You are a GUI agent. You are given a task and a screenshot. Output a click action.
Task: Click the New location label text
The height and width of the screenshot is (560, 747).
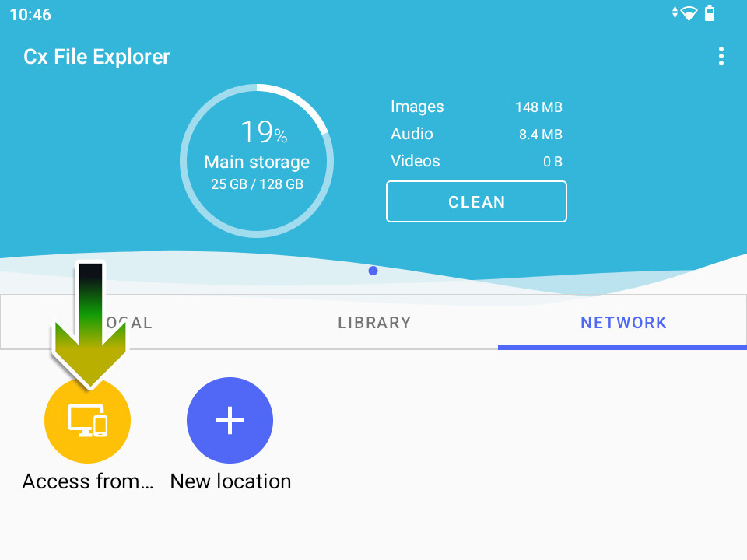coord(230,481)
